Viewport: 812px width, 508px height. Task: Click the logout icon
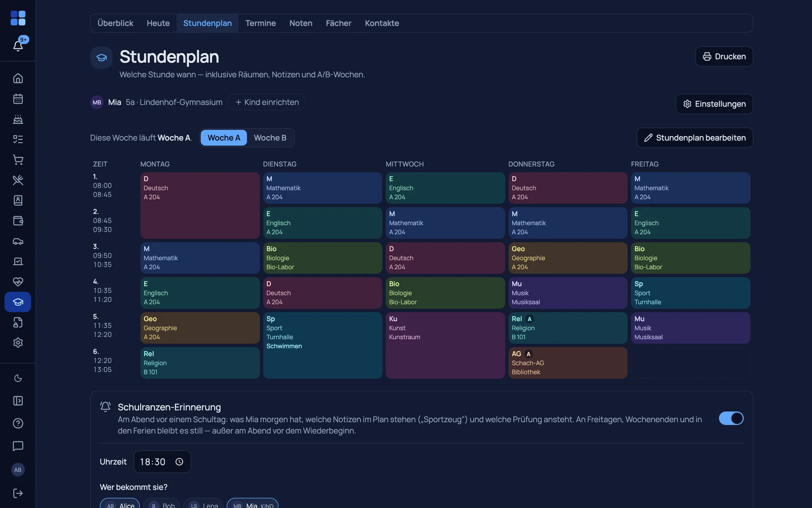click(x=18, y=493)
